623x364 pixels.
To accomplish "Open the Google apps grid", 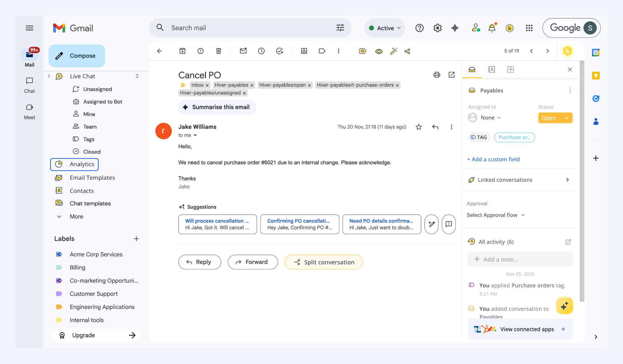I will tap(529, 28).
